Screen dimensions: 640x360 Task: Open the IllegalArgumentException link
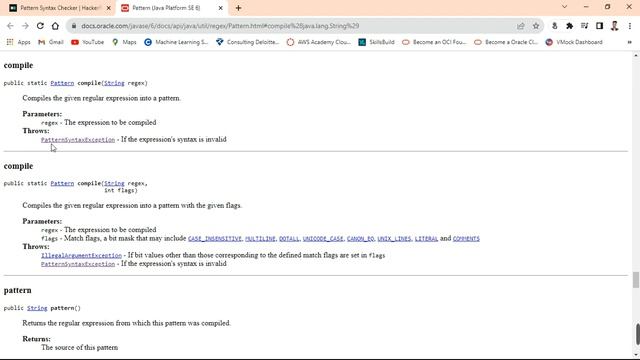point(81,256)
